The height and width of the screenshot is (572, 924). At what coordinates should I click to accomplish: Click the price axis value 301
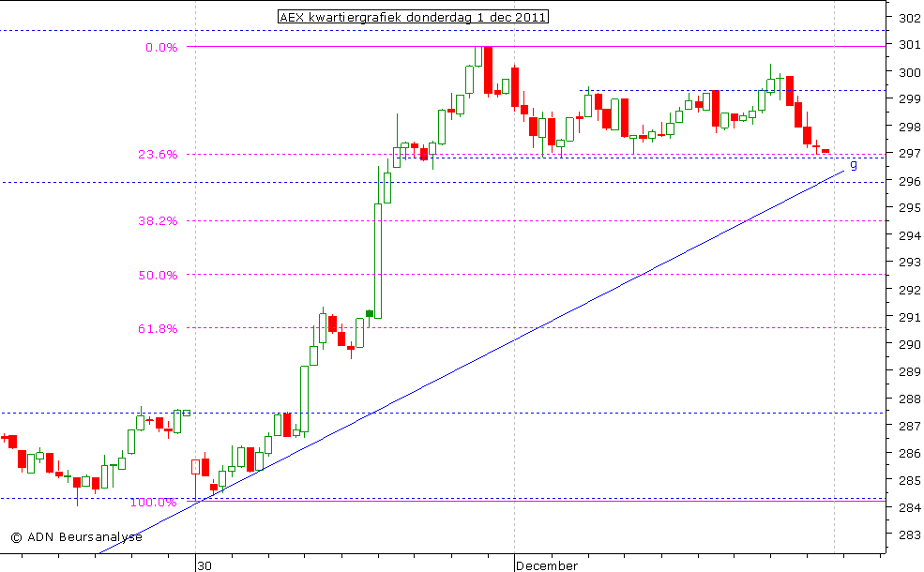coord(910,45)
